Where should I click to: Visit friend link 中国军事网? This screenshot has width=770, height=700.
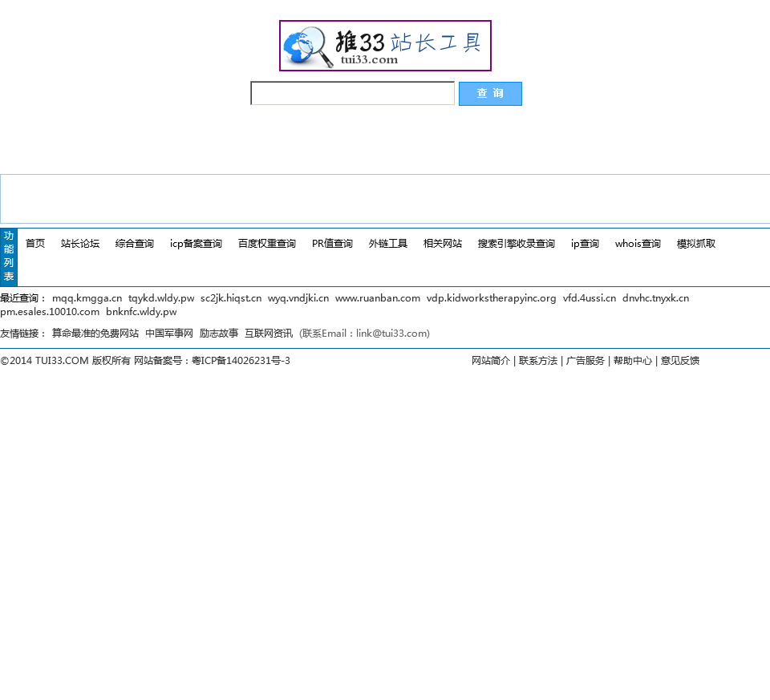(169, 334)
